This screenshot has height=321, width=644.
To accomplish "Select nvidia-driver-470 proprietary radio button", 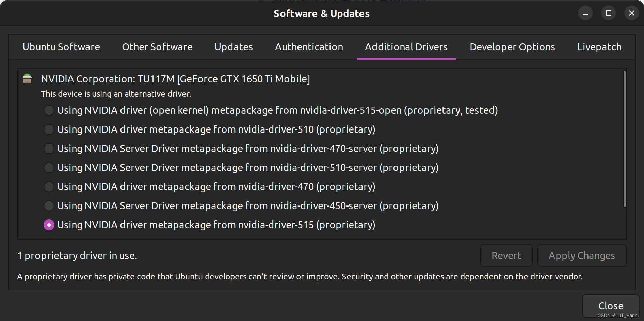I will coord(49,187).
